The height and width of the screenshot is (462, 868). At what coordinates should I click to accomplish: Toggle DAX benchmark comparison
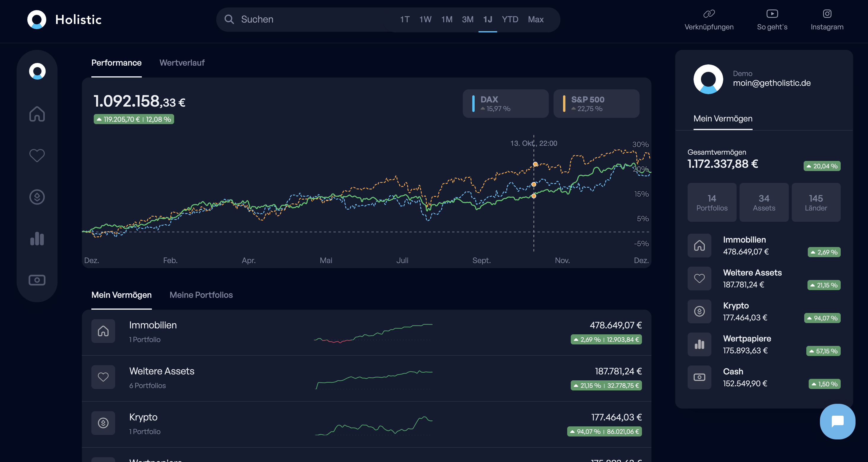click(x=505, y=104)
